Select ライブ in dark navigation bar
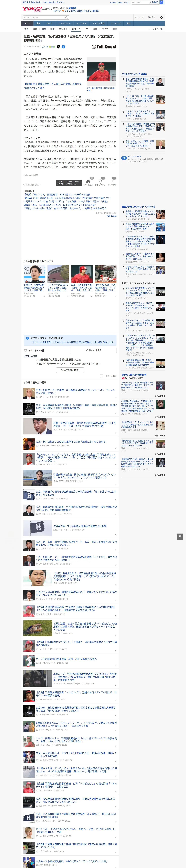The image size is (186, 868). point(49,24)
